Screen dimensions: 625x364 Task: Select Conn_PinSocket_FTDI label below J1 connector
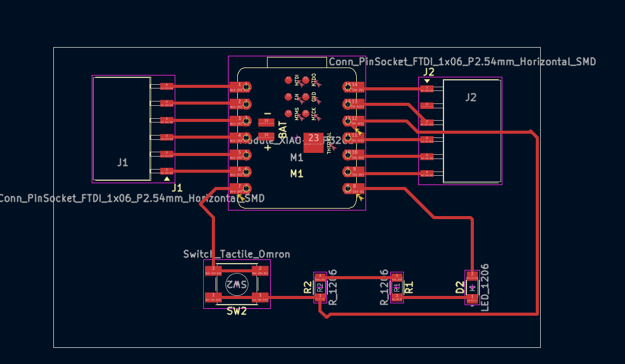[x=132, y=198]
